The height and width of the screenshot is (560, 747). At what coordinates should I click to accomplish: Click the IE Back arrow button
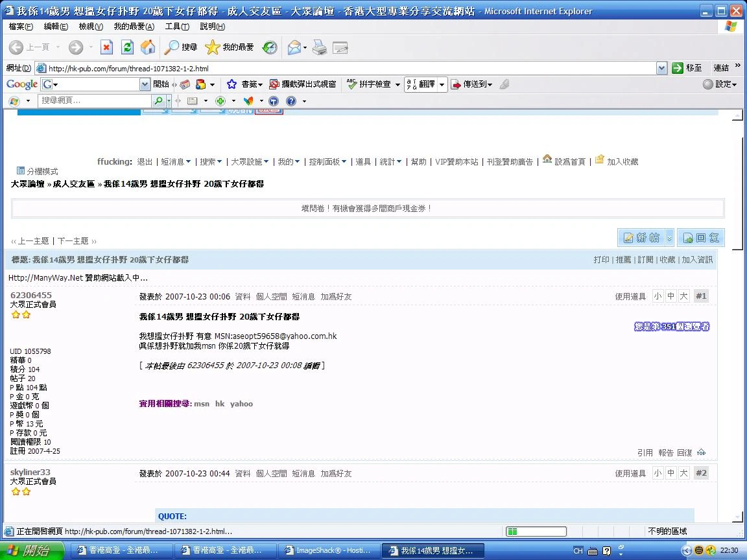(16, 47)
